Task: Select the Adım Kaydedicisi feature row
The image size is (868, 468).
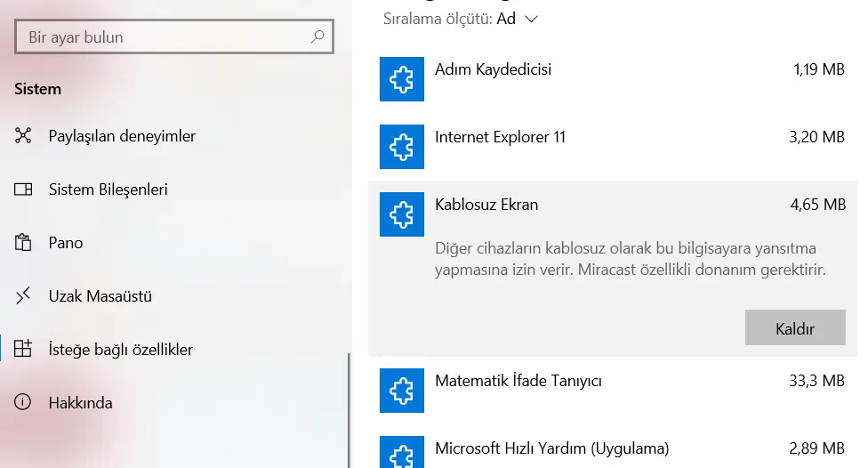Action: coord(612,79)
